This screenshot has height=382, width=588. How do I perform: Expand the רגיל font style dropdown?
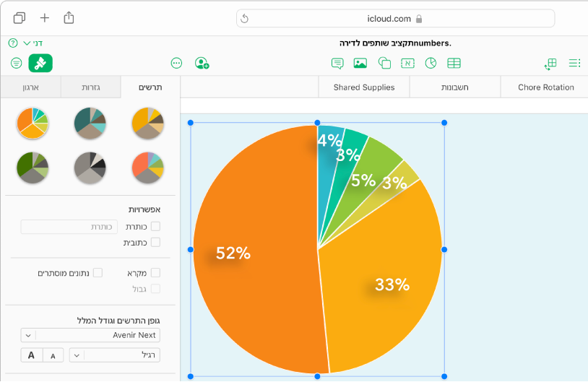114,355
